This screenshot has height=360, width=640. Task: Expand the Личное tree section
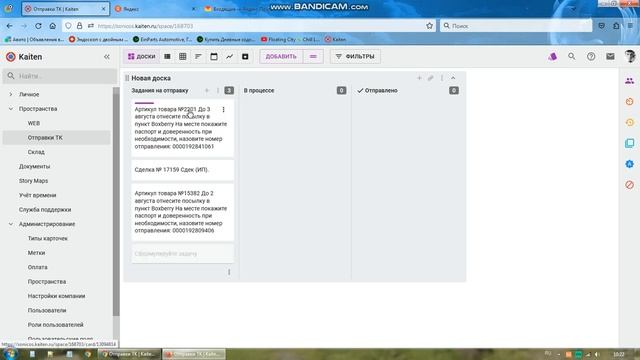pos(11,94)
